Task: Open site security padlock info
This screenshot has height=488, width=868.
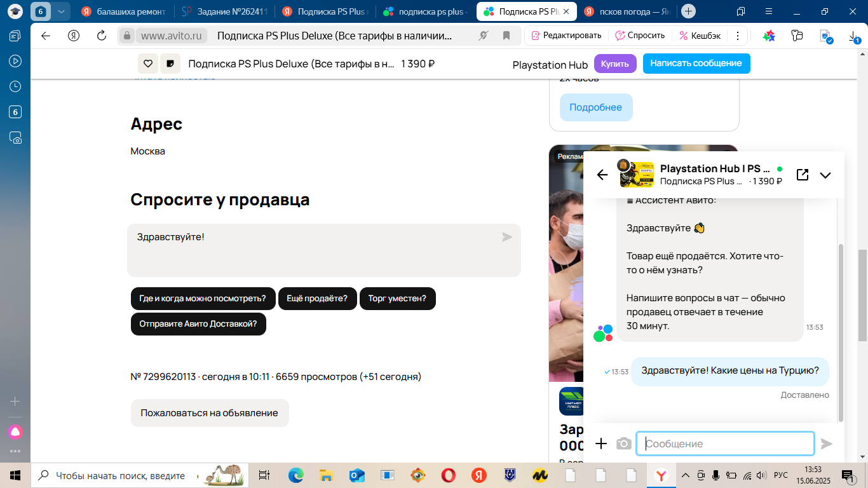Action: tap(127, 36)
